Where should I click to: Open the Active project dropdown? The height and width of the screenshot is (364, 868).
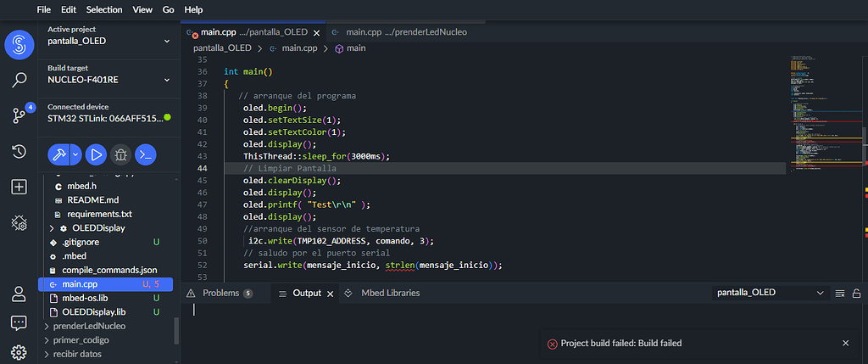click(x=105, y=41)
